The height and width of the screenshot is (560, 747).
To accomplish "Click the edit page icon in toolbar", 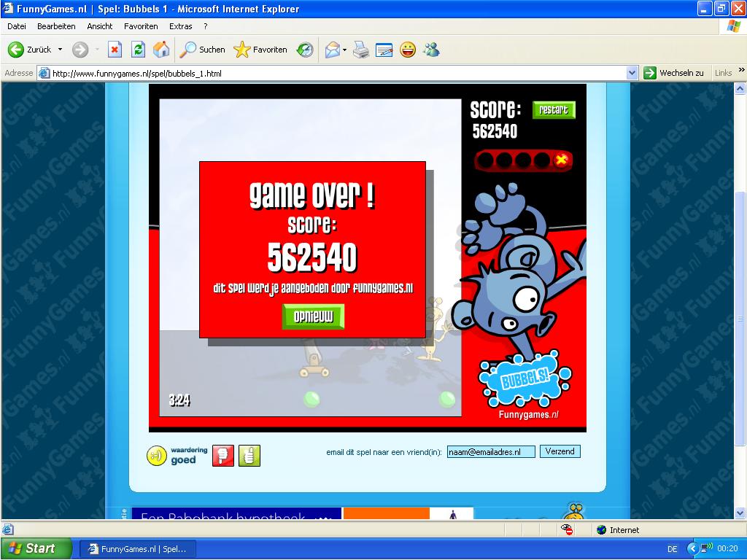I will coord(384,50).
